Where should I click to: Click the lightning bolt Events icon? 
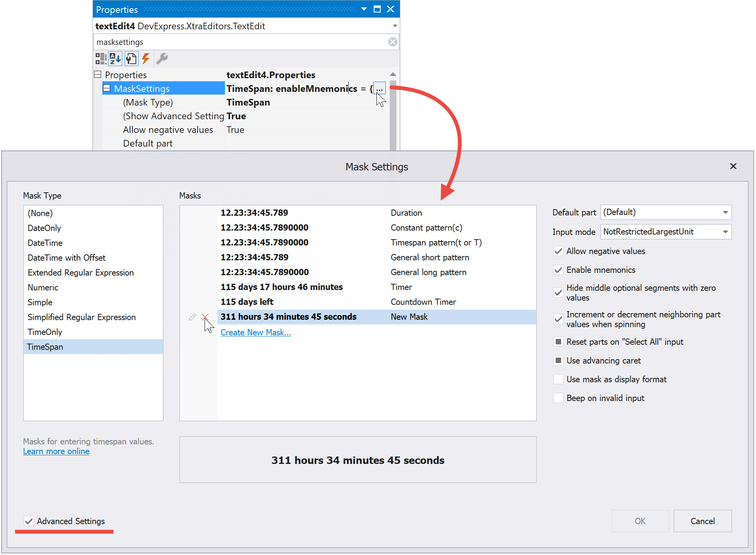pyautogui.click(x=146, y=59)
